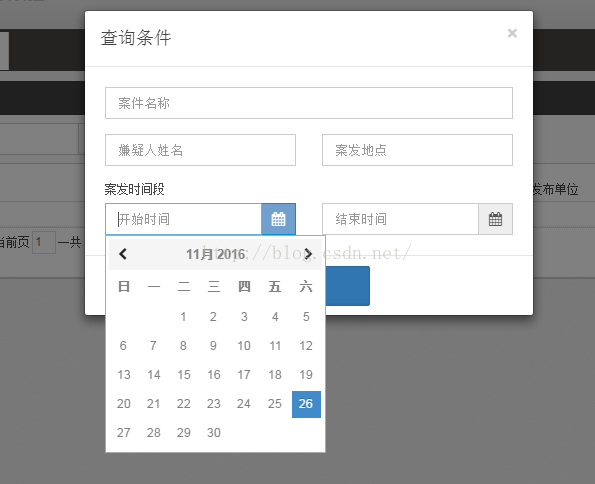
Task: Click the 四 weekday header
Action: pos(244,286)
